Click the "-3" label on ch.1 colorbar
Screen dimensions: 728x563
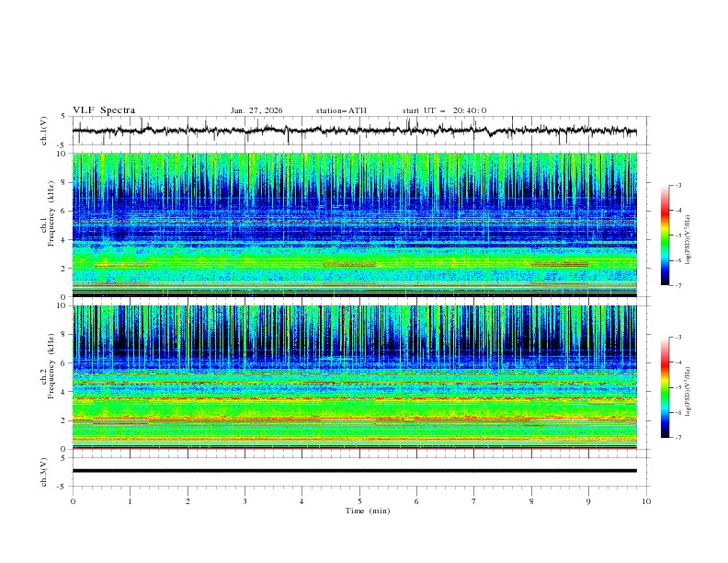pyautogui.click(x=677, y=185)
